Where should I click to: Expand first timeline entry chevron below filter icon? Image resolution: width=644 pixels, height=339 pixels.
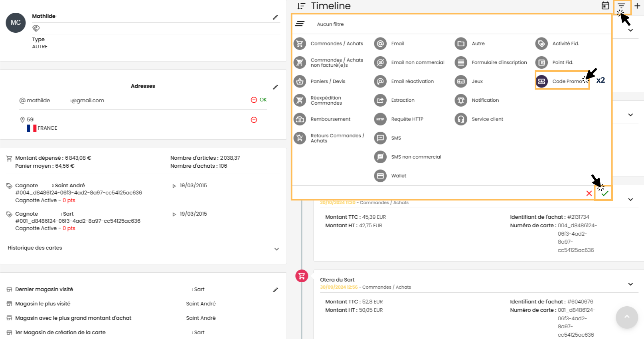pyautogui.click(x=630, y=30)
